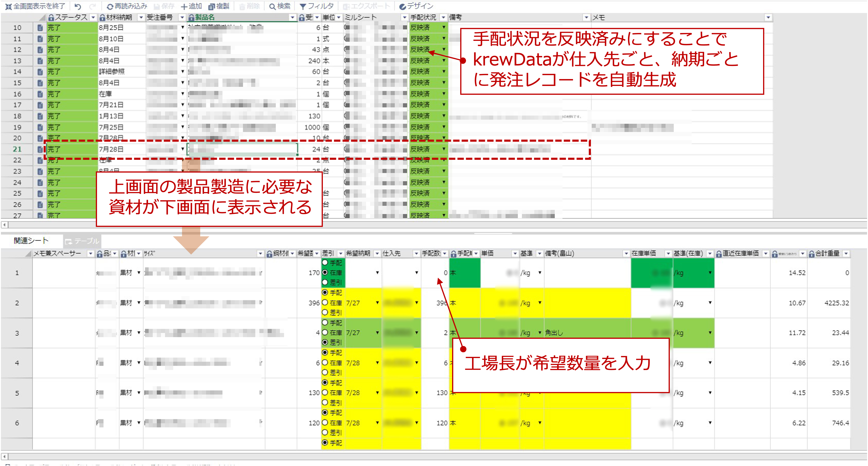Click the フィルタ funnel icon

pos(303,7)
